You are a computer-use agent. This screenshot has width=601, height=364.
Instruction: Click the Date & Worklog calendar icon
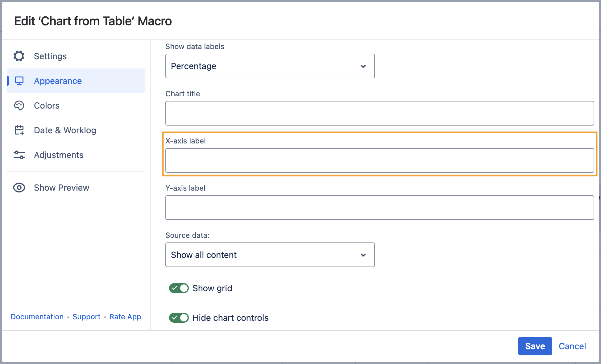pyautogui.click(x=19, y=130)
